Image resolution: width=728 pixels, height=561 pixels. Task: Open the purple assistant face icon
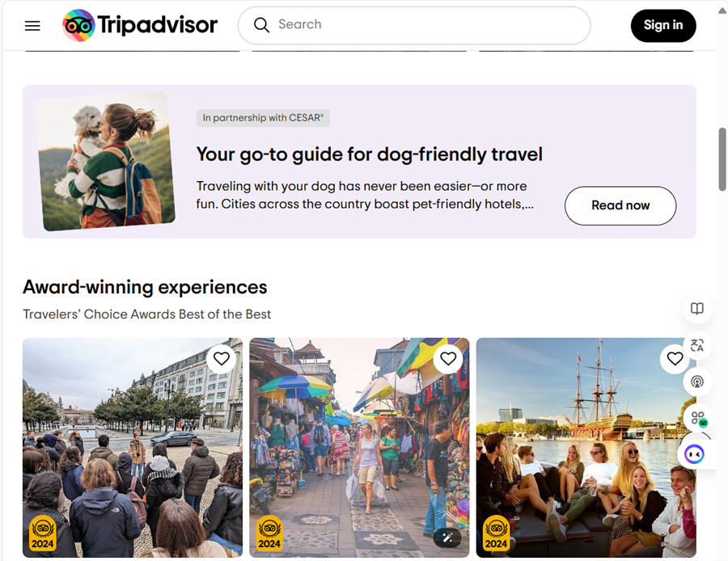pyautogui.click(x=694, y=453)
